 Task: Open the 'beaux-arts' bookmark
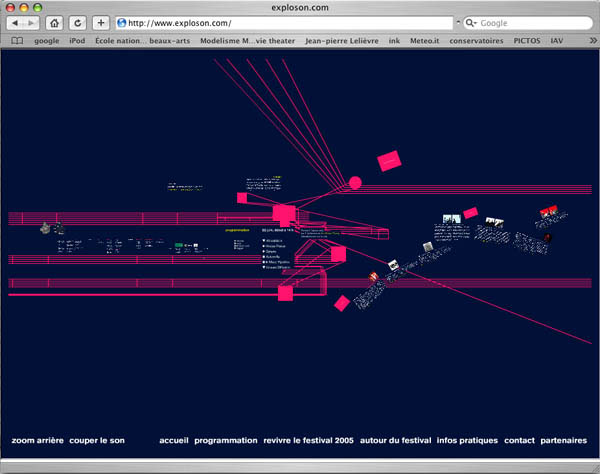click(171, 41)
